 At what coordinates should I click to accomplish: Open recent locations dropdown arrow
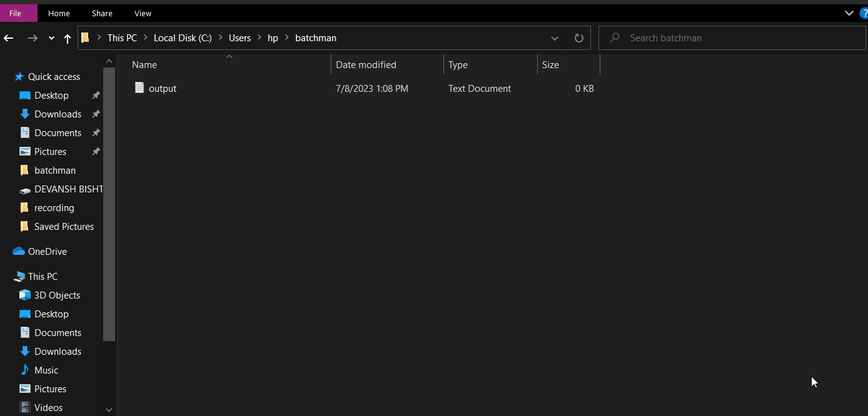(51, 38)
